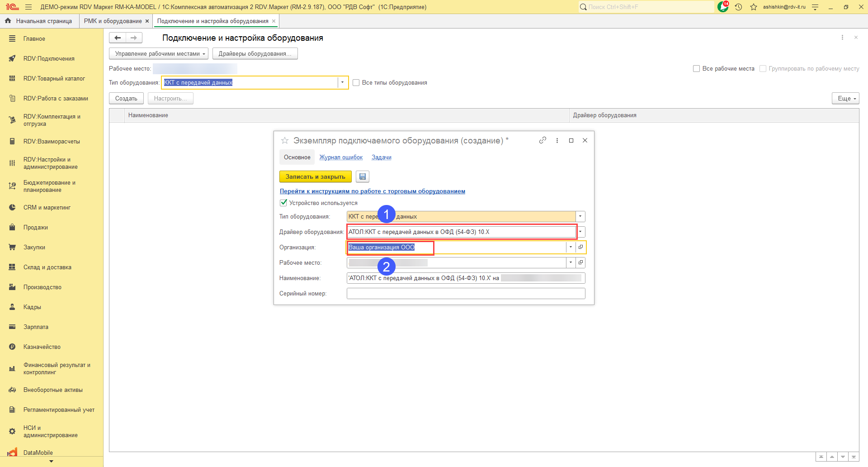Click the floppy disk save icon in dialog

(363, 176)
